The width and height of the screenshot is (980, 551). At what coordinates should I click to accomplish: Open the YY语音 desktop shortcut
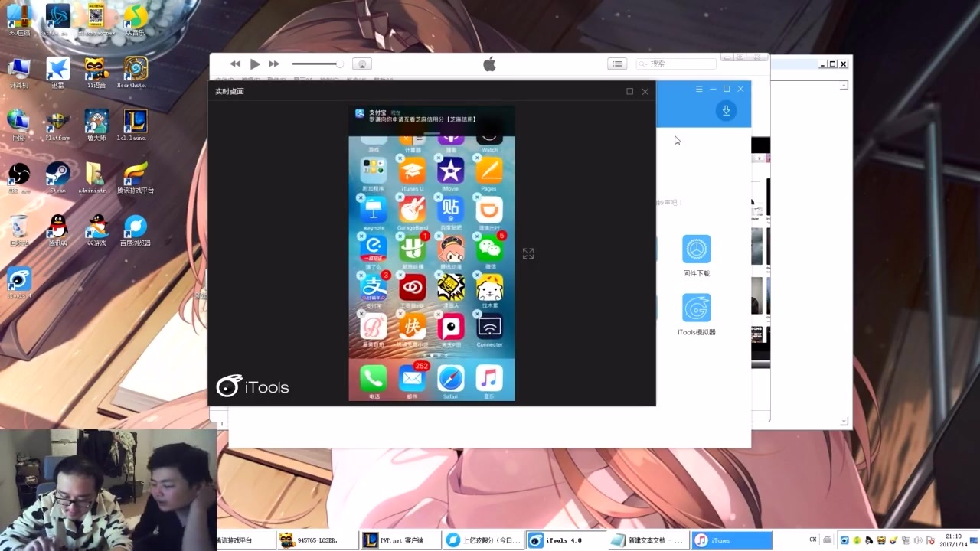(x=96, y=73)
